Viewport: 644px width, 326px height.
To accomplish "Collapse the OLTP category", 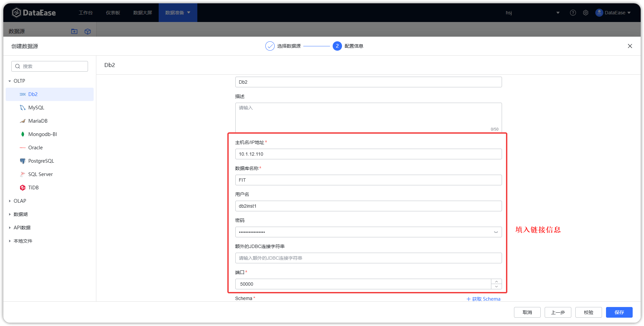I will coord(10,81).
